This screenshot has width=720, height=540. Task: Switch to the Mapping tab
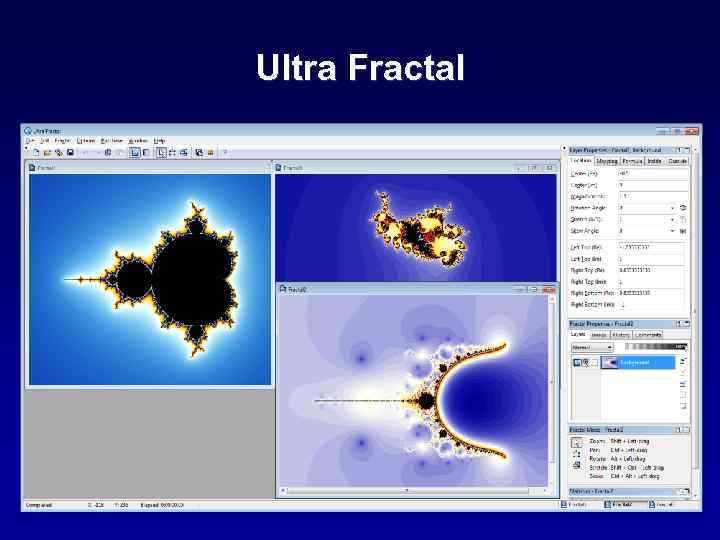click(x=607, y=161)
